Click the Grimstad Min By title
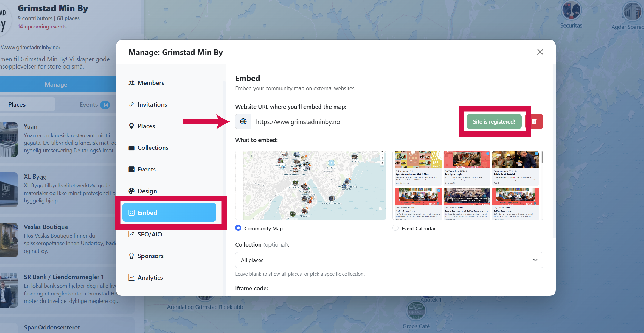This screenshot has width=644, height=333. 53,8
